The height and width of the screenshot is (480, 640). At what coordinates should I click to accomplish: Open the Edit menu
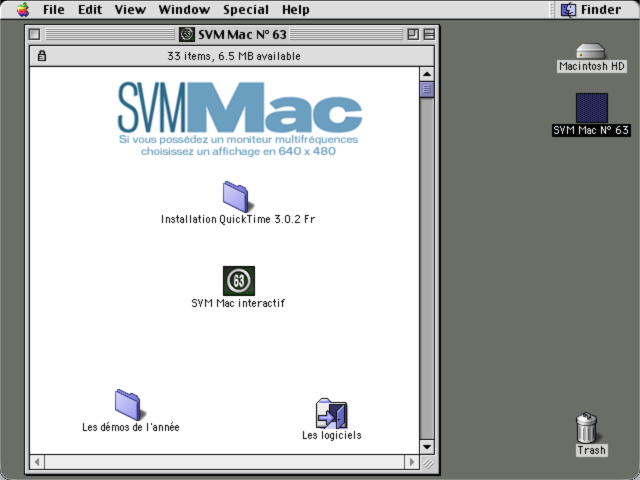[90, 9]
